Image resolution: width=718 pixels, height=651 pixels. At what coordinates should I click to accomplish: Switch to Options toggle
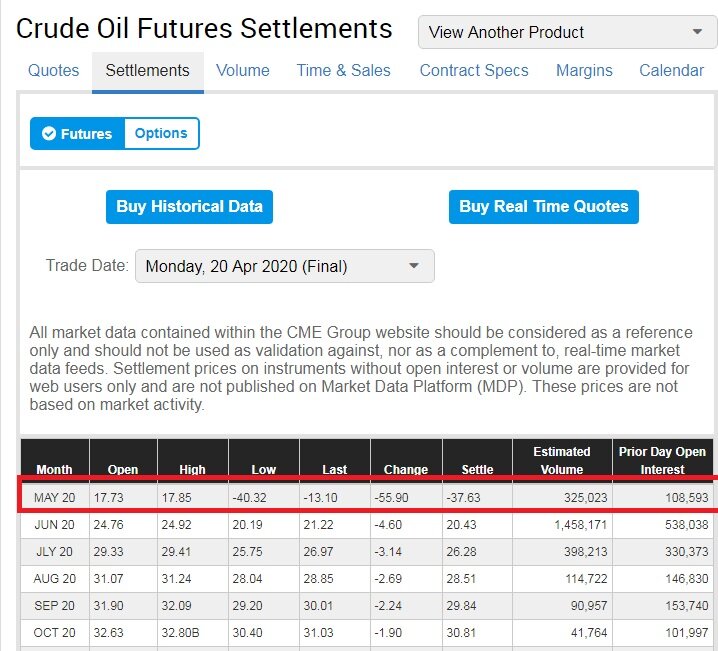tap(161, 133)
